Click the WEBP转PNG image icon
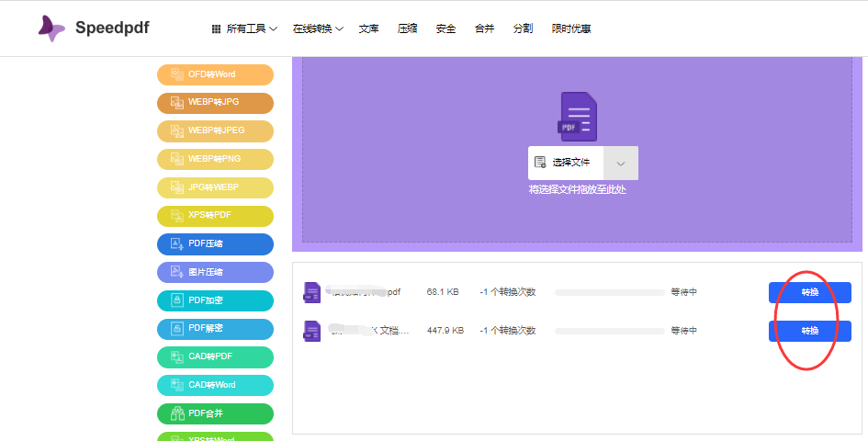This screenshot has height=441, width=868. [176, 159]
